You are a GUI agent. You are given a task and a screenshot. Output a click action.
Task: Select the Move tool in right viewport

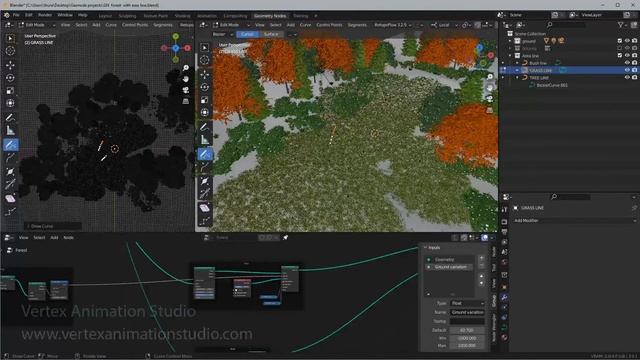click(205, 74)
